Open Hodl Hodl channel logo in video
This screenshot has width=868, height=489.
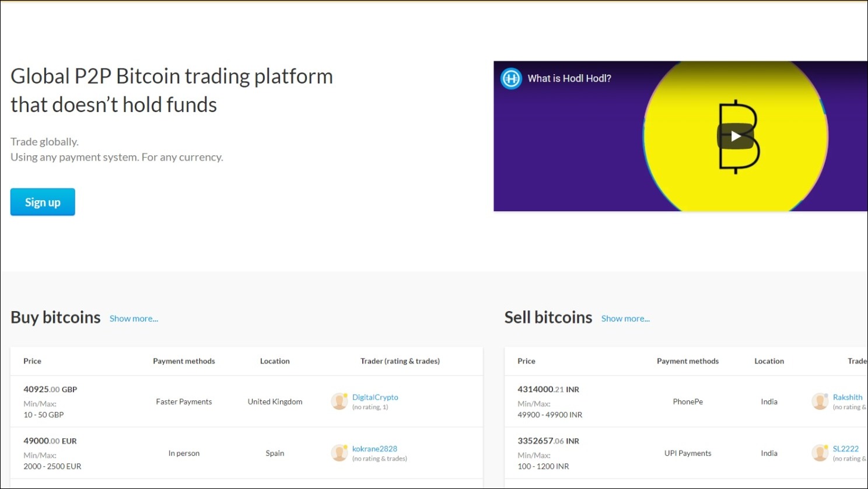pyautogui.click(x=511, y=78)
